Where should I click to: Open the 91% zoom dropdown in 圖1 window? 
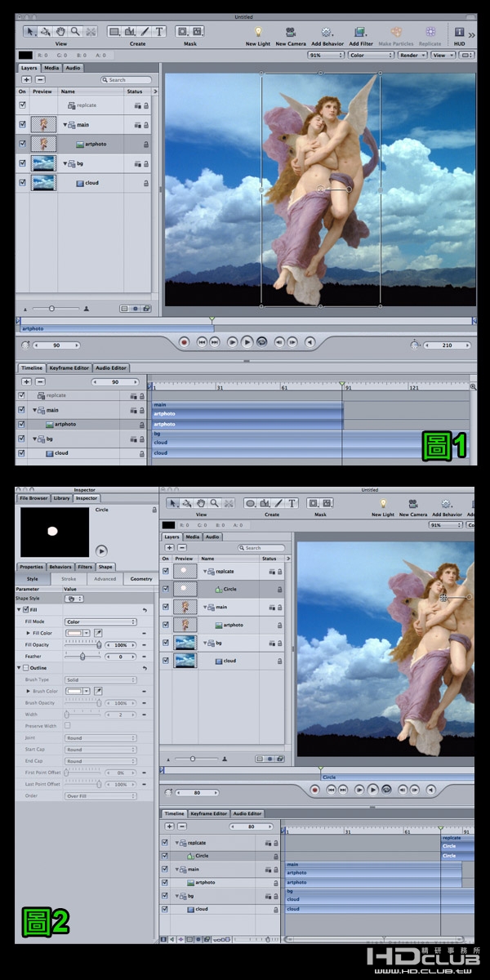[x=325, y=56]
